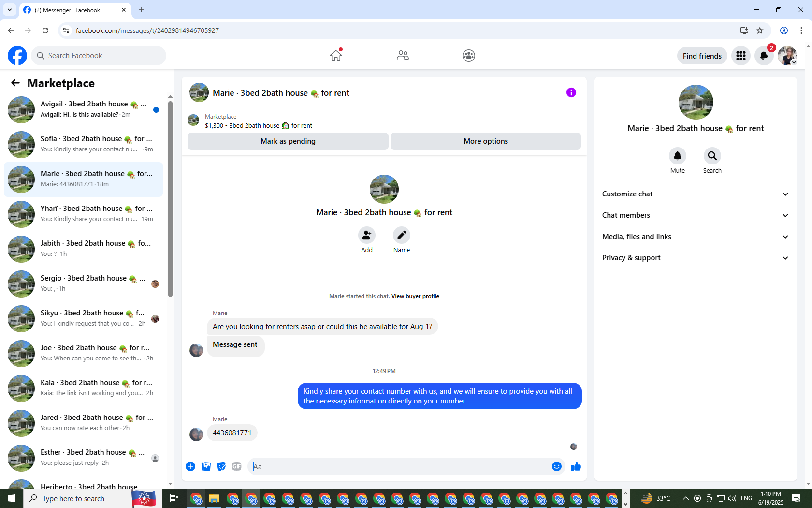Open Esther's conversation
Image resolution: width=812 pixels, height=508 pixels.
(x=84, y=458)
